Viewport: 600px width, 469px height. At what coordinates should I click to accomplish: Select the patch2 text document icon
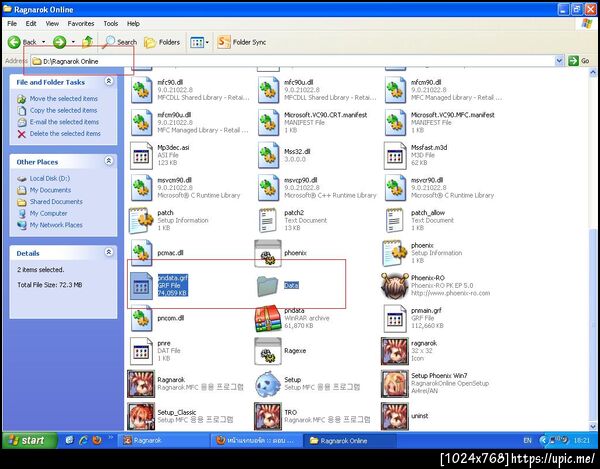[267, 220]
